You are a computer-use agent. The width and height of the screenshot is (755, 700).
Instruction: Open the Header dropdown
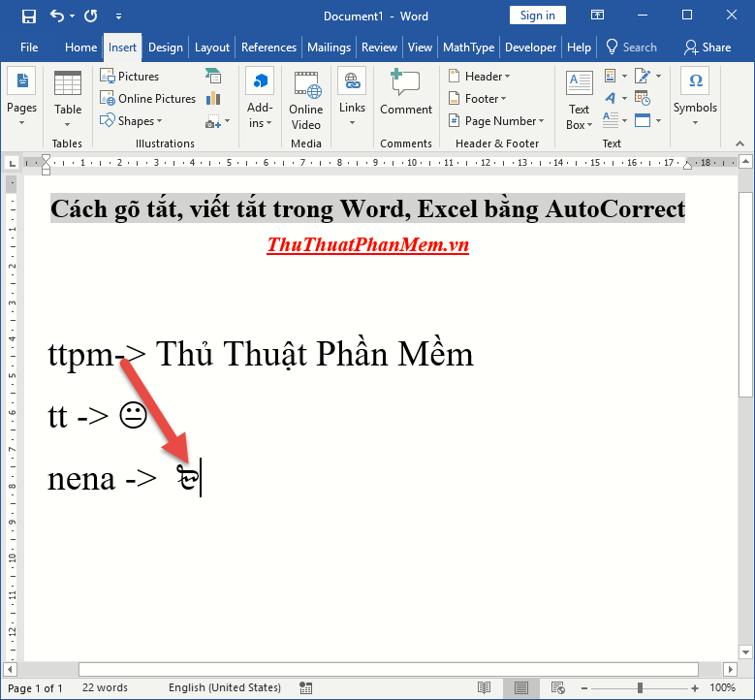479,77
